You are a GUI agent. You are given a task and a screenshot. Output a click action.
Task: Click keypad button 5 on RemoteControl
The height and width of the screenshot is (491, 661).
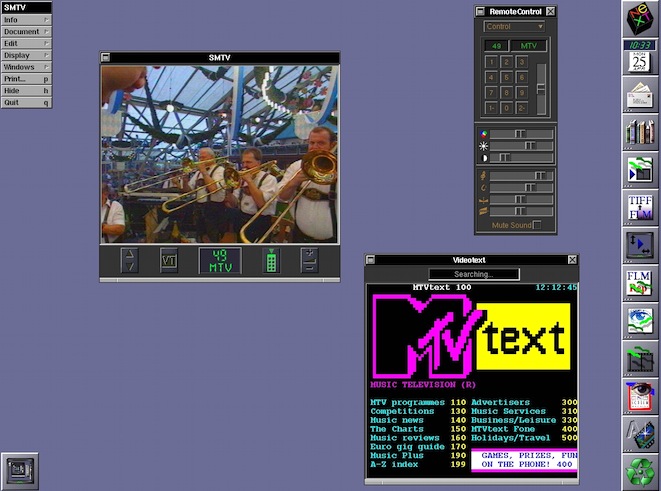506,78
